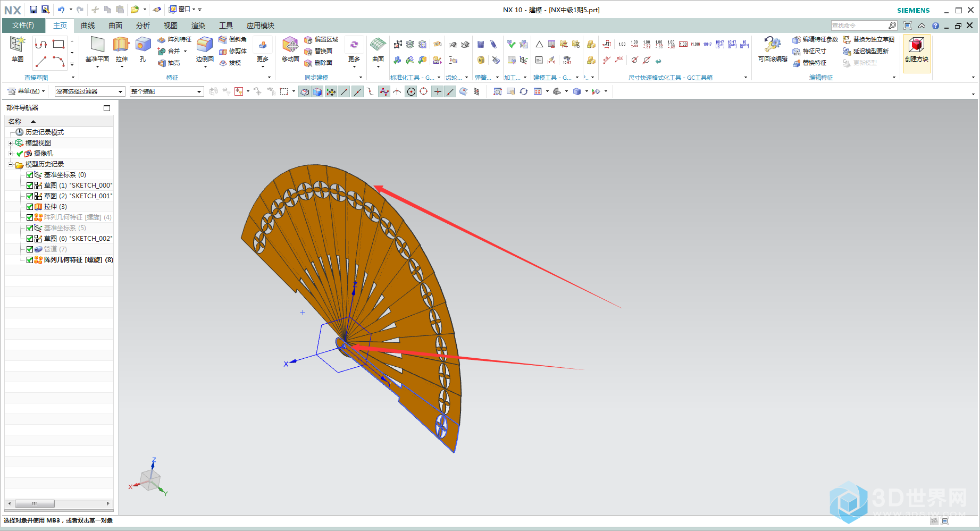Toggle checkbox for 草图 (1) SKETCH_000
This screenshot has height=531, width=980.
pos(30,186)
